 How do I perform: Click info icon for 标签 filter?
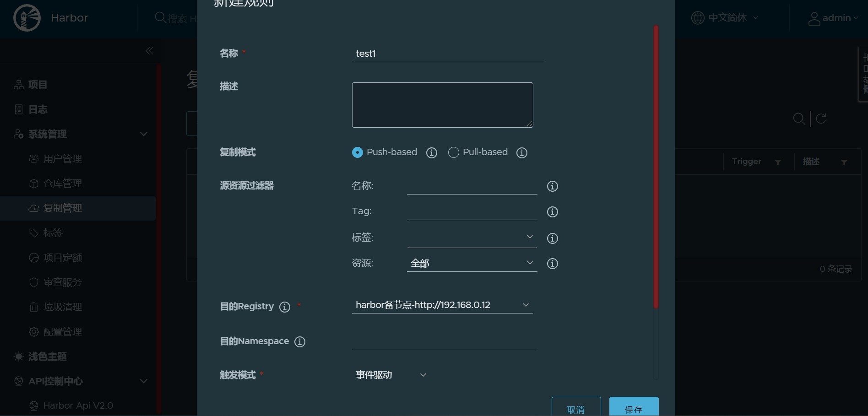coord(553,238)
